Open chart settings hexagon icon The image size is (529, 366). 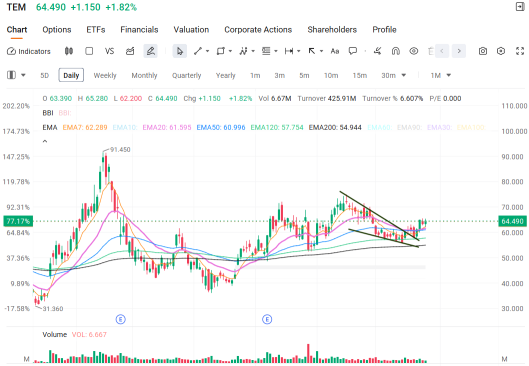(x=501, y=51)
